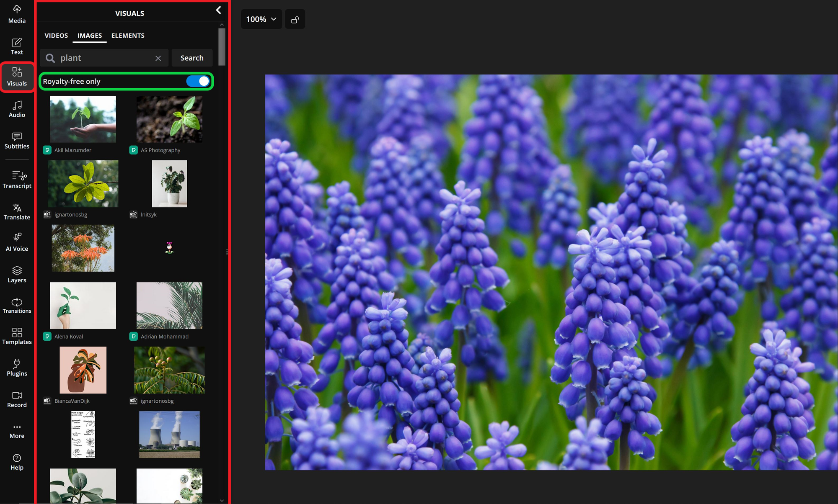Open the Transcript panel
Screen dimensions: 838x504
click(17, 180)
